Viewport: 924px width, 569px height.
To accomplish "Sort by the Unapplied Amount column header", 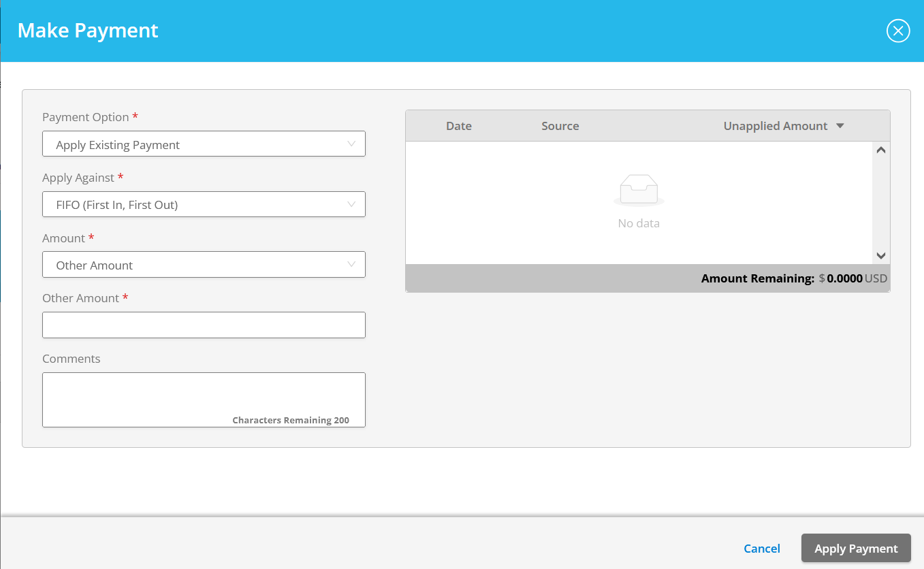I will 776,126.
